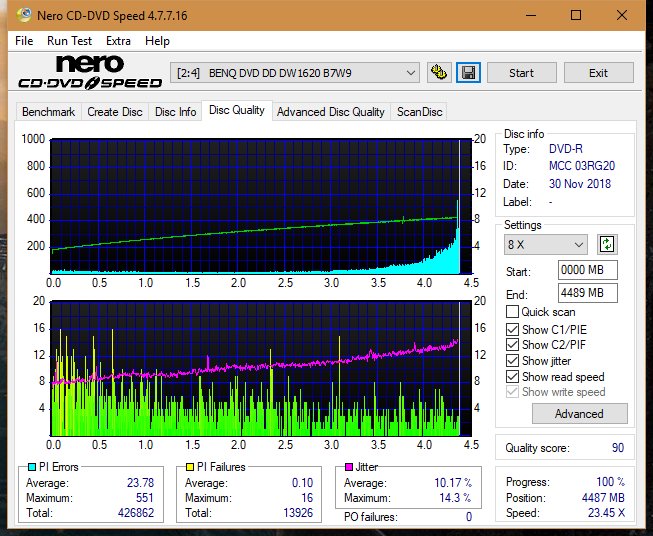Click the cyan PI Errors color swatch
653x536 pixels.
coord(31,467)
